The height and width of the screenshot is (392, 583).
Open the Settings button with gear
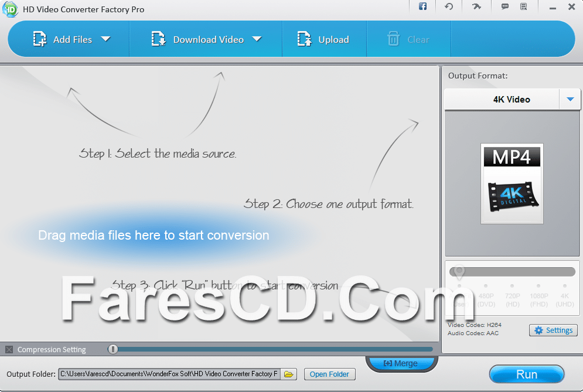[x=553, y=330]
